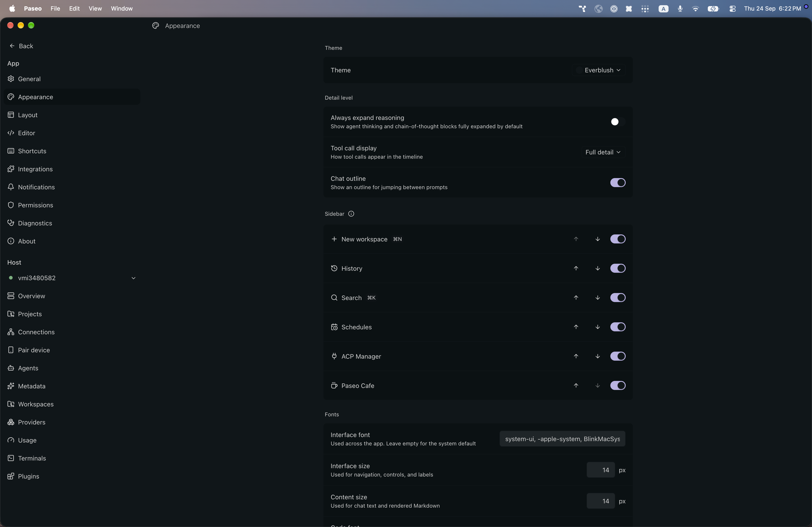
Task: Open Integrations puzzle icon in sidebar
Action: (11, 169)
